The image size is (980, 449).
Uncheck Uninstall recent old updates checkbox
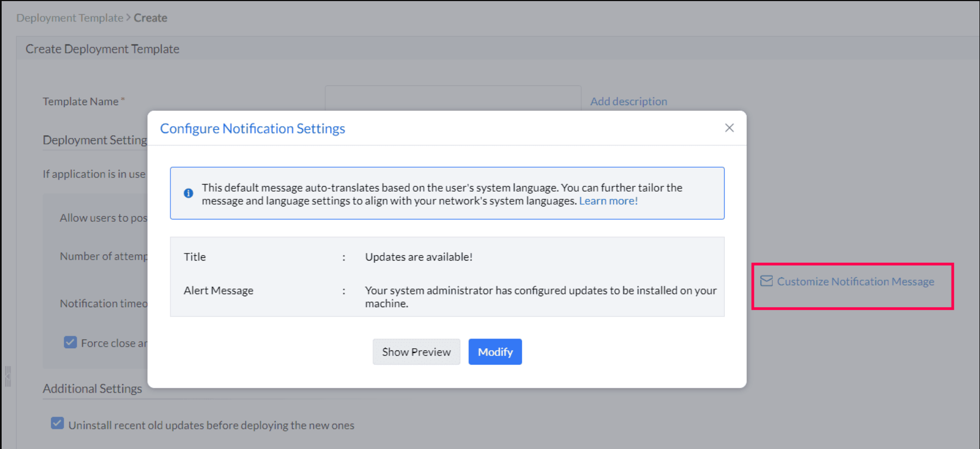(x=58, y=423)
